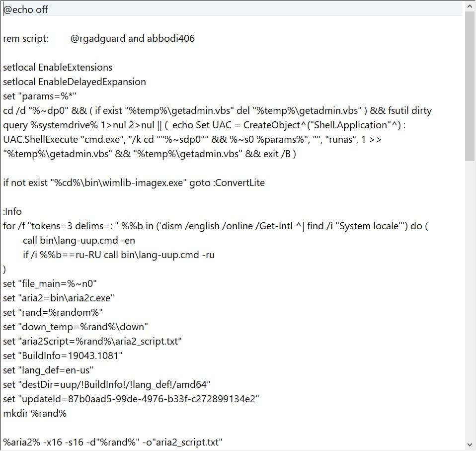Screen dimensions: 476x451
Task: Click 'set "rand=%random%"' line
Action: point(53,313)
